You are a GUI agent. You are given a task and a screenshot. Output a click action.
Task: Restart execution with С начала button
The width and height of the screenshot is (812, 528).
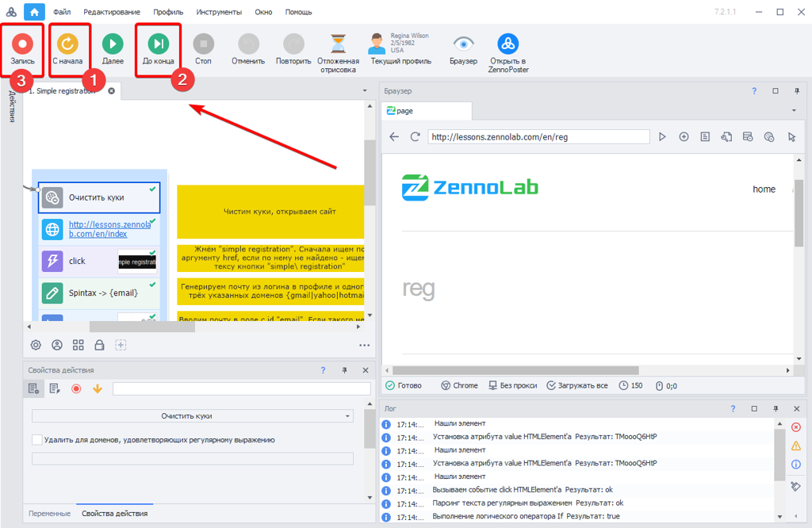(x=67, y=44)
